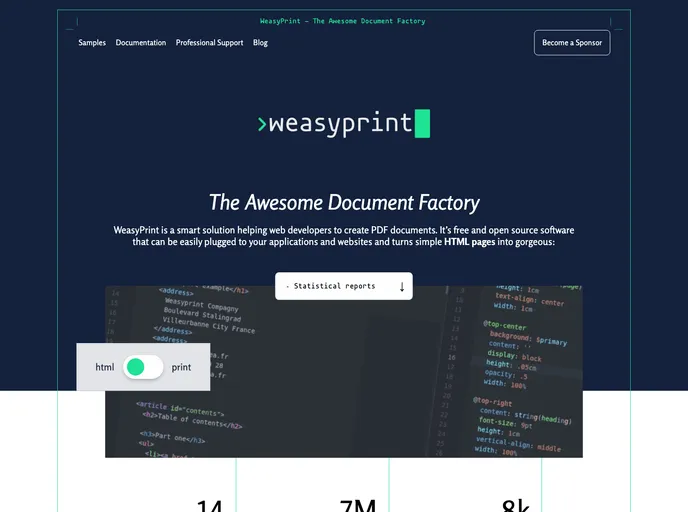Open the Samples page
Viewport: 688px width, 512px height.
92,43
